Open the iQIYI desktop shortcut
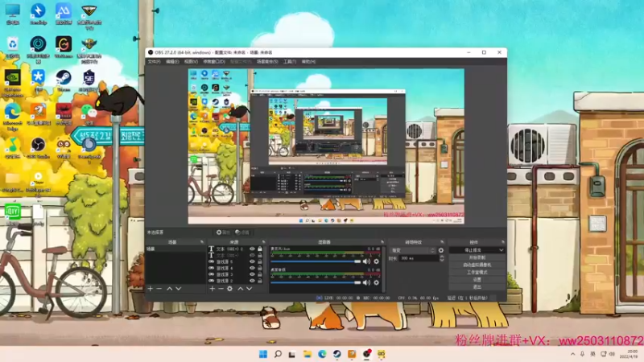Screen dimensions: 644x362 pyautogui.click(x=13, y=215)
